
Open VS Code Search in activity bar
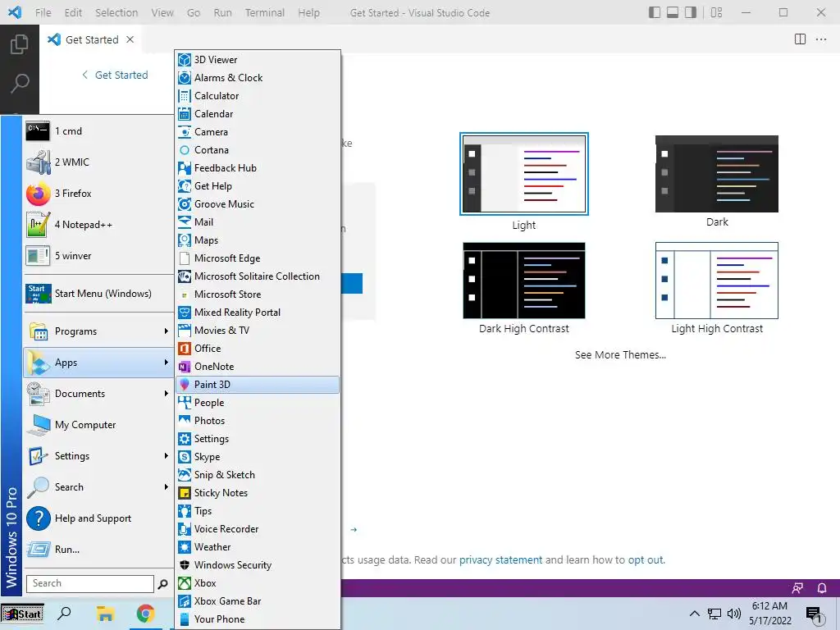pos(20,83)
